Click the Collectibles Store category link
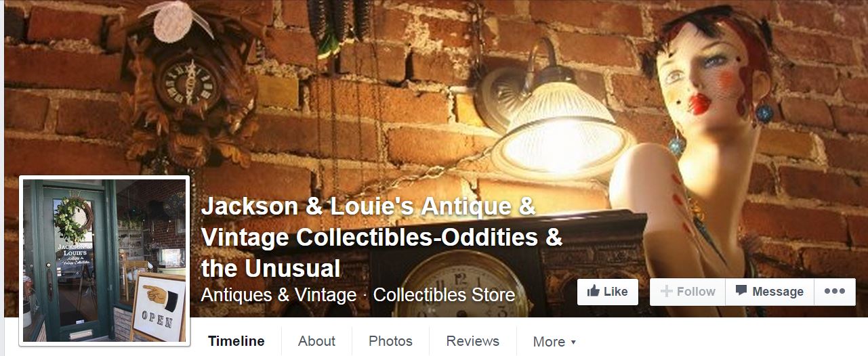Viewport: 868px width, 356px height. [444, 295]
